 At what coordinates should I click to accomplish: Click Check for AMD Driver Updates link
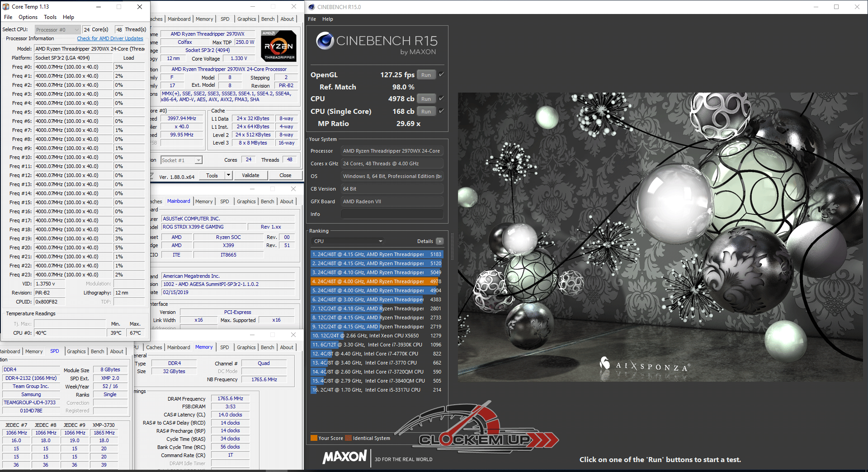click(x=110, y=39)
